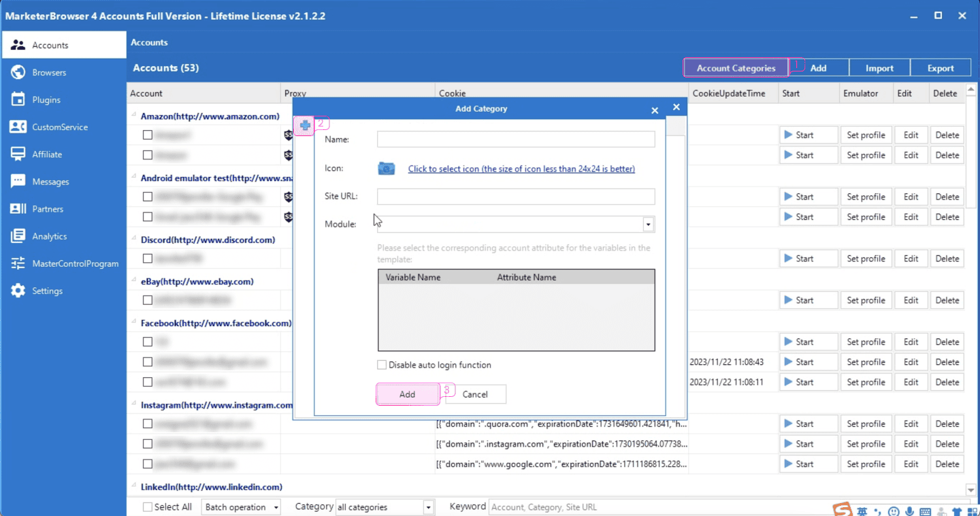Tick checkbox of row with .quora.com cookie
980x516 pixels.
147,424
